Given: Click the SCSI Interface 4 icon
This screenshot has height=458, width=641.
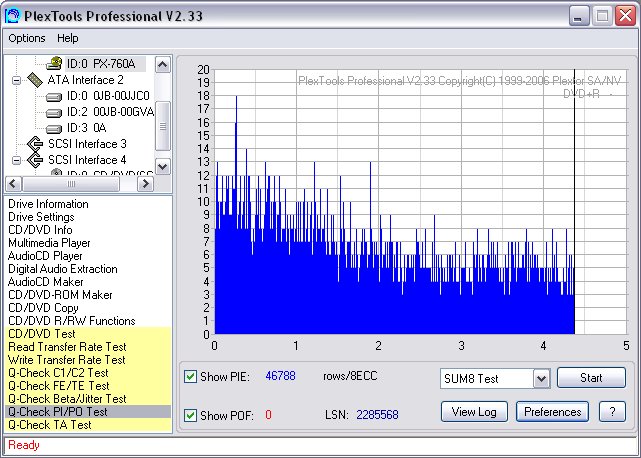Looking at the screenshot, I should tap(35, 160).
